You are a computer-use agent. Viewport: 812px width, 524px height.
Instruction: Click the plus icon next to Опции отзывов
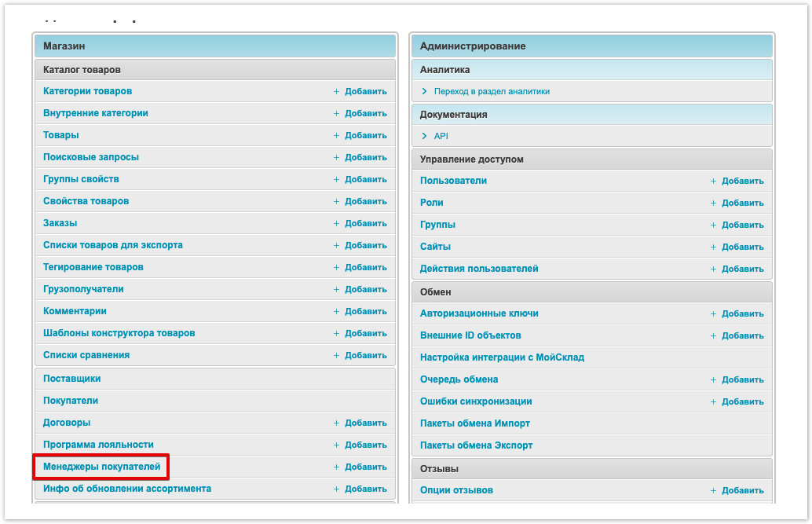tap(713, 490)
